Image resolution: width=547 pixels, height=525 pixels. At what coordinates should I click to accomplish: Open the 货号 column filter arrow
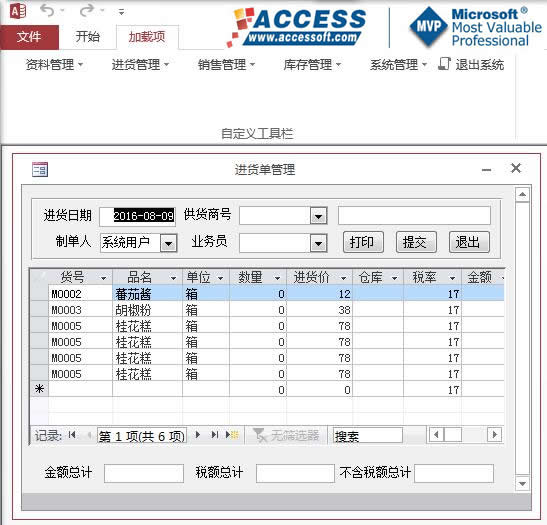[x=104, y=278]
